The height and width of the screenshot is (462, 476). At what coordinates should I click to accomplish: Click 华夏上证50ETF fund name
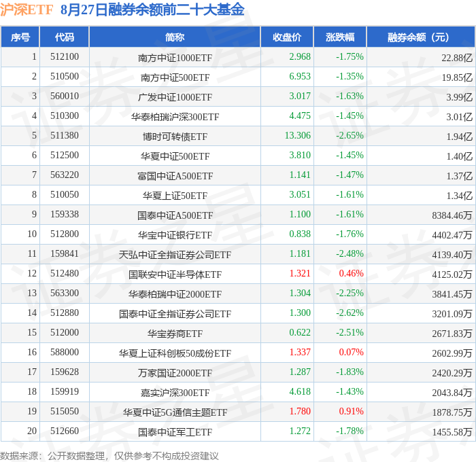(175, 196)
